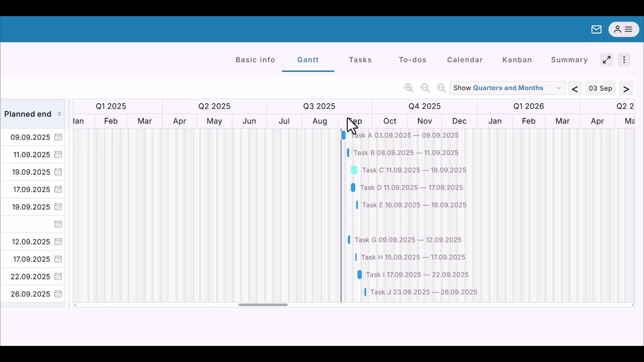This screenshot has width=644, height=362.
Task: Sort by the Planned end column arrows
Action: pyautogui.click(x=59, y=114)
